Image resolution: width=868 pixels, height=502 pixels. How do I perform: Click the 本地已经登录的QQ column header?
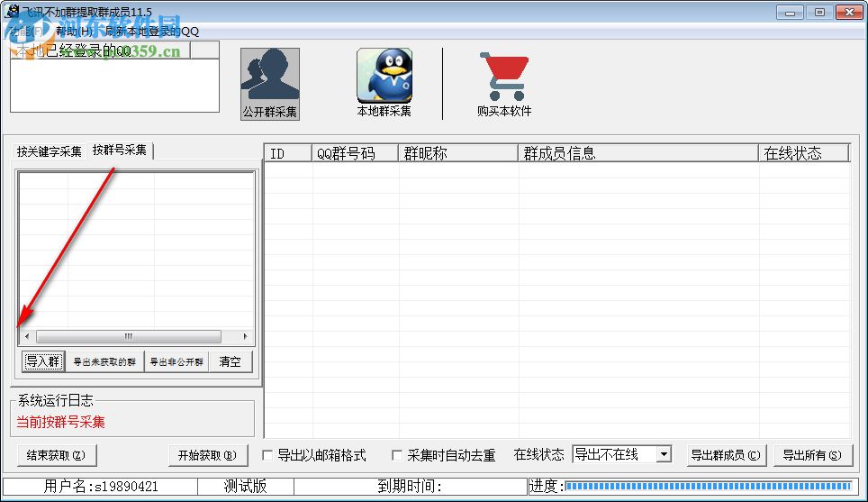point(100,50)
